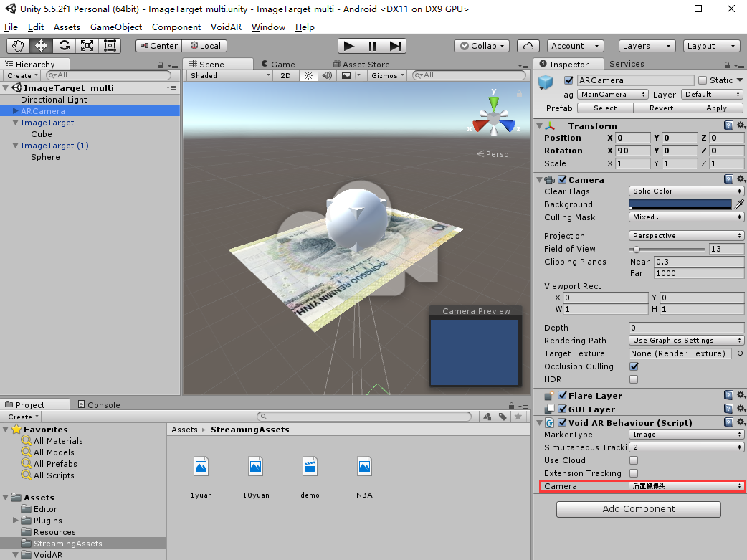
Task: Search by label in Project panel
Action: point(503,417)
